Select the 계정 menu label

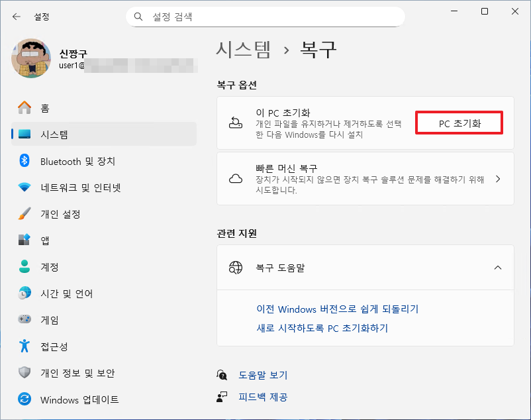click(x=50, y=267)
